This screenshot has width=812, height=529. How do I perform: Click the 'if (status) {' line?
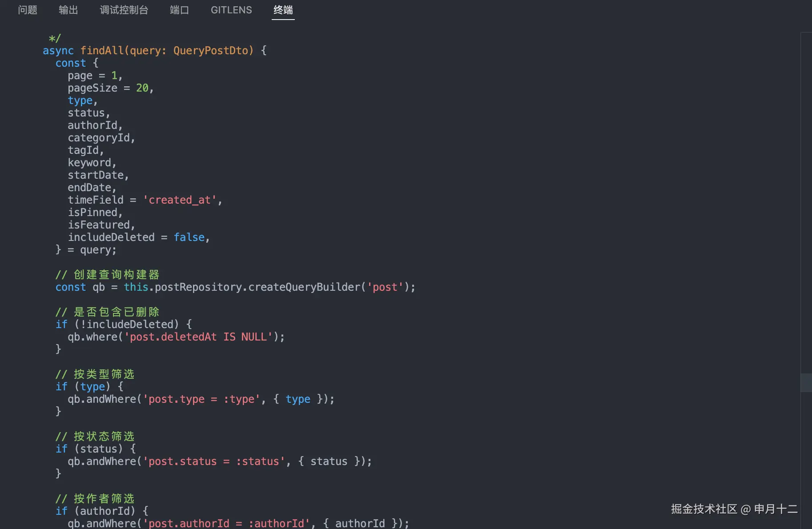click(96, 449)
